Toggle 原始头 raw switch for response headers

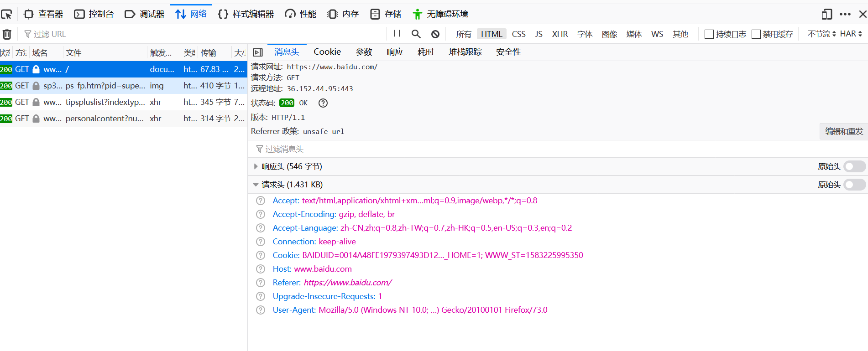(854, 166)
